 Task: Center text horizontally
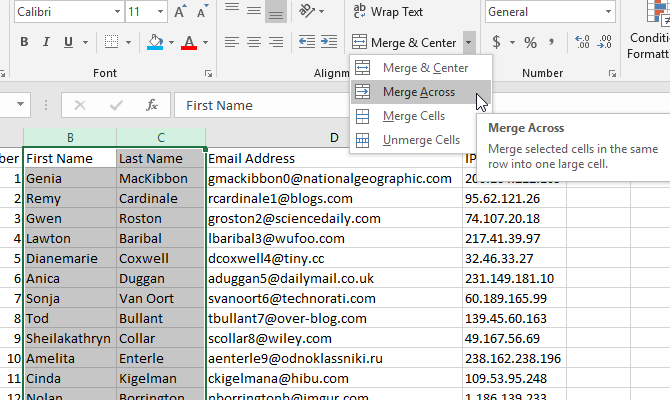point(254,42)
